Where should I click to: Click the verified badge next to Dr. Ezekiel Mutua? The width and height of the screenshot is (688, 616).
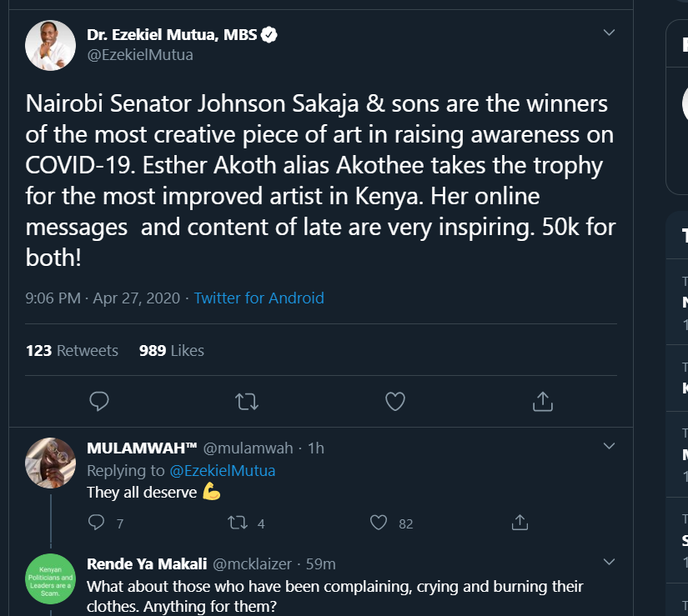coord(267,34)
